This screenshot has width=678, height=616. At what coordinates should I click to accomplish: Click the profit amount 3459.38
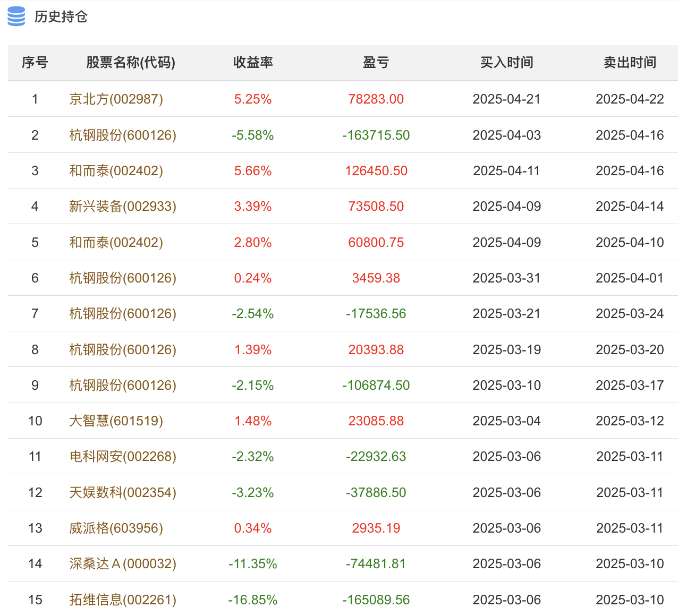[x=376, y=278]
